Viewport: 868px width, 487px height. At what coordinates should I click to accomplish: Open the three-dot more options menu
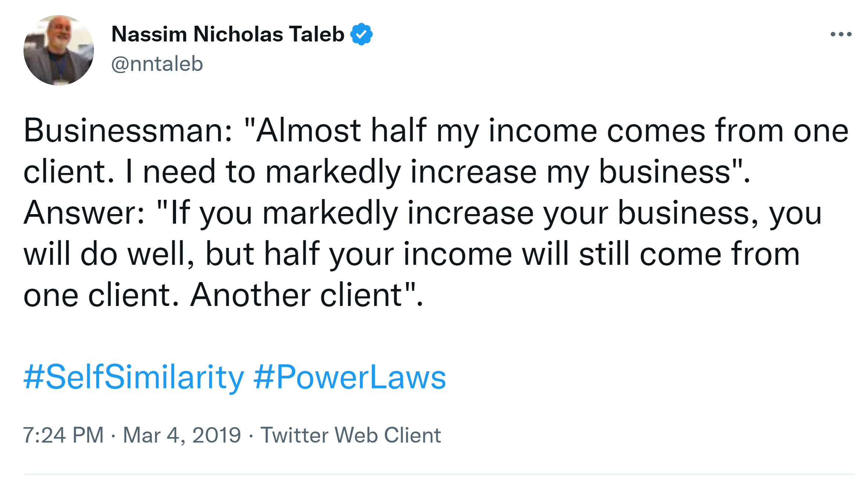[840, 35]
